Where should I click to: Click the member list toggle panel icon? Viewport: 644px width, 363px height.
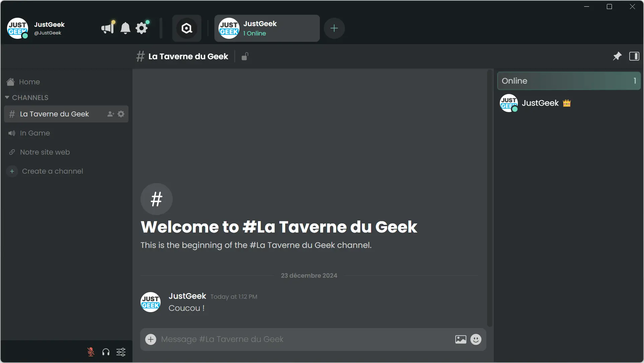point(634,56)
